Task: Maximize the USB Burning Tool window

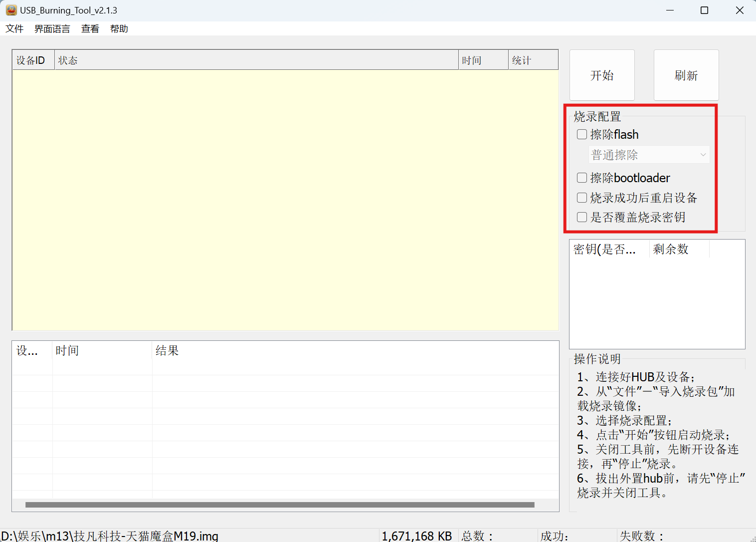Action: [x=704, y=10]
